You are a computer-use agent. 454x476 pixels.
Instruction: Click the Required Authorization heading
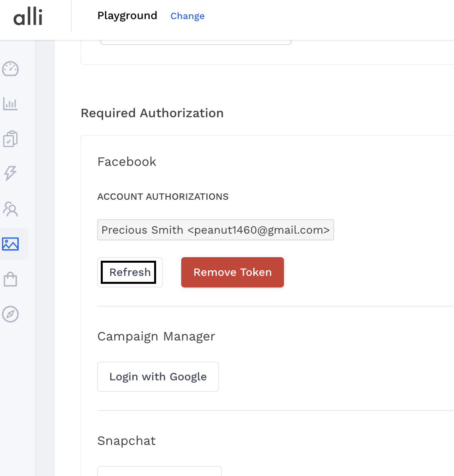tap(152, 113)
